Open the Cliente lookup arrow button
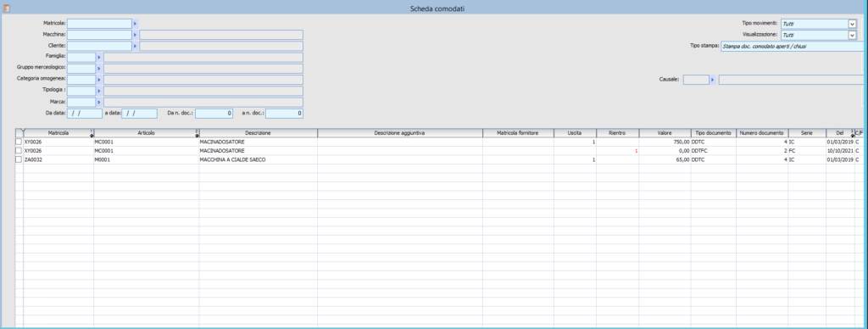This screenshot has height=329, width=868. (x=135, y=46)
